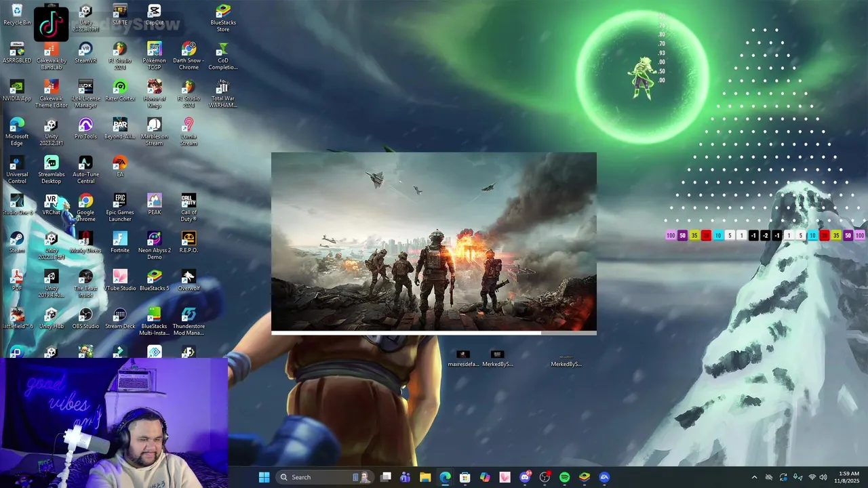Launch Streamlabs Desktop
Image resolution: width=868 pixels, height=488 pixels.
tap(52, 170)
